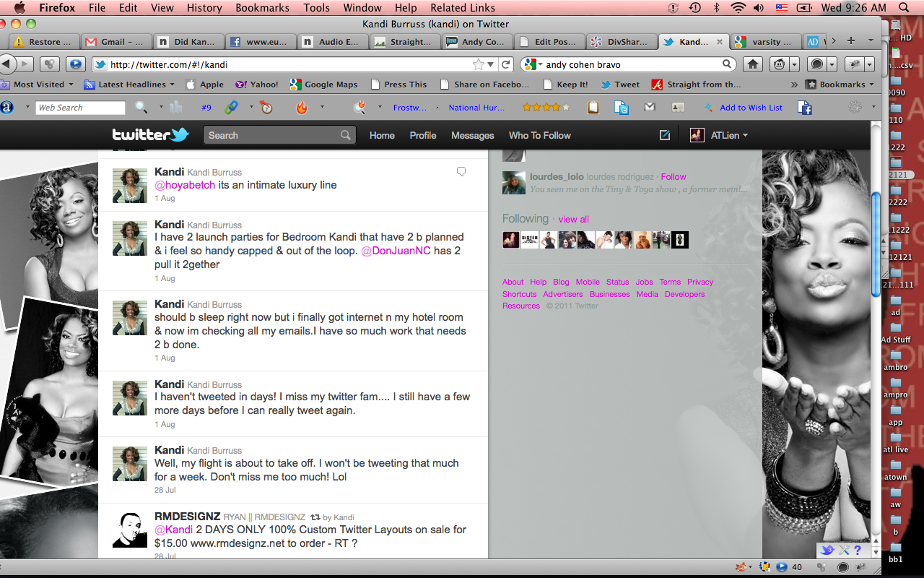
Task: Open the RMDESIGNZ profile avatar thumbnail
Action: [x=130, y=530]
